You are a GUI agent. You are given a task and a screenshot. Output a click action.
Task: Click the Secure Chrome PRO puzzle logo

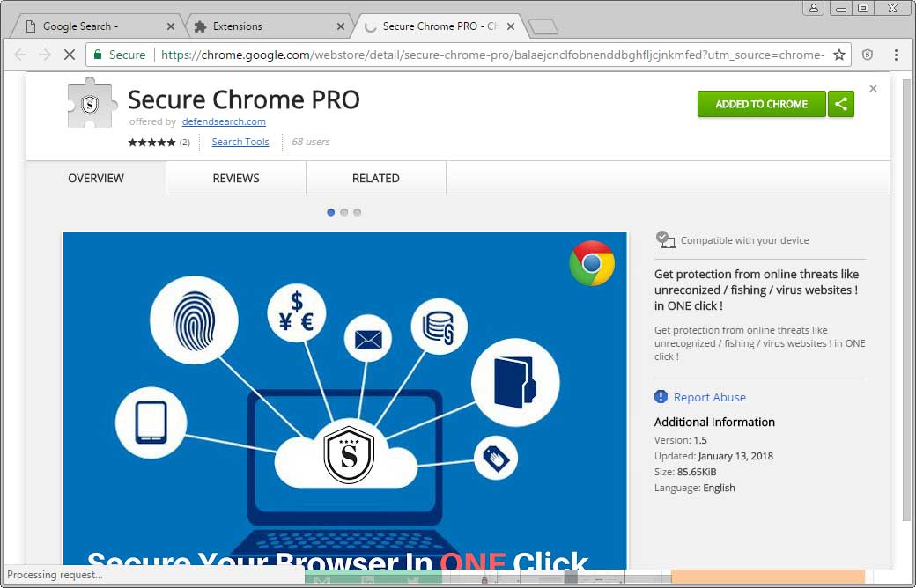pyautogui.click(x=92, y=103)
